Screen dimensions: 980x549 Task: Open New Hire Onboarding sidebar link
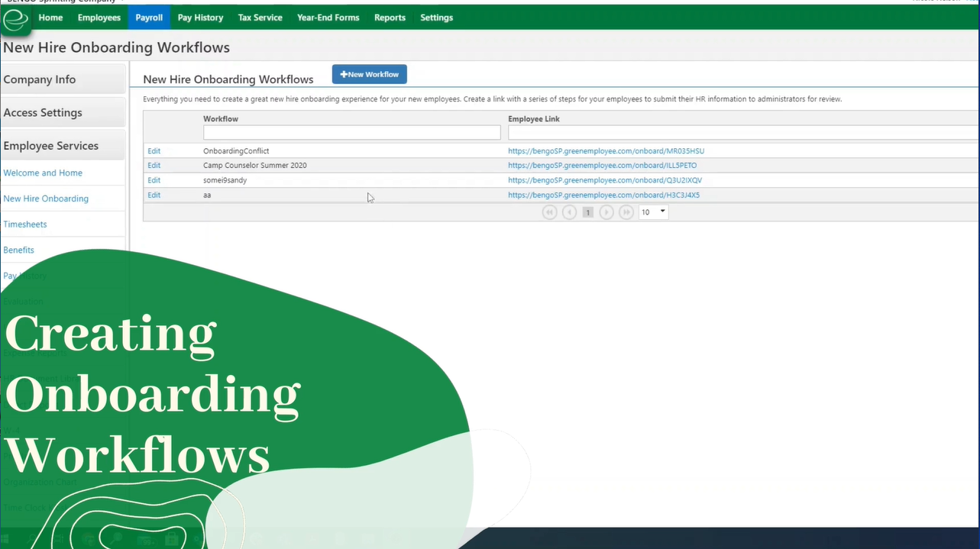(x=46, y=199)
